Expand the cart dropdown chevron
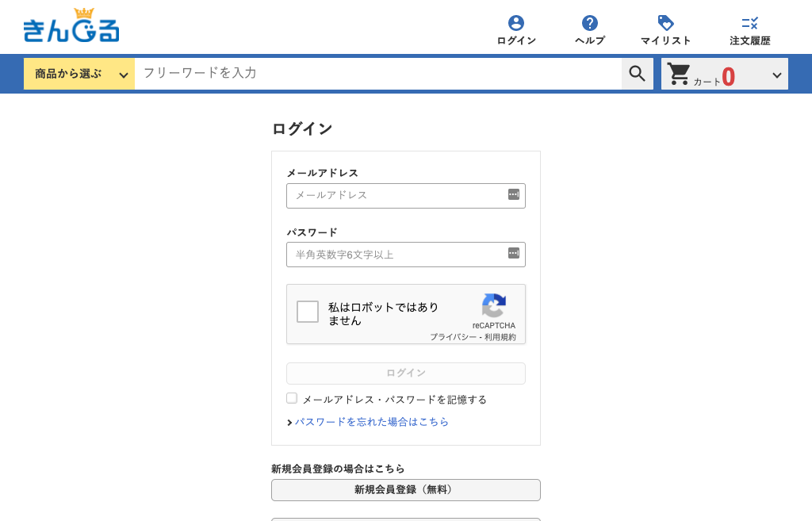 tap(777, 75)
